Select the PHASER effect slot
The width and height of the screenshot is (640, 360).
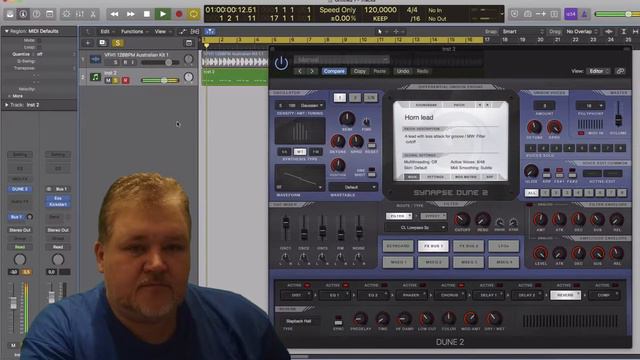pos(411,295)
